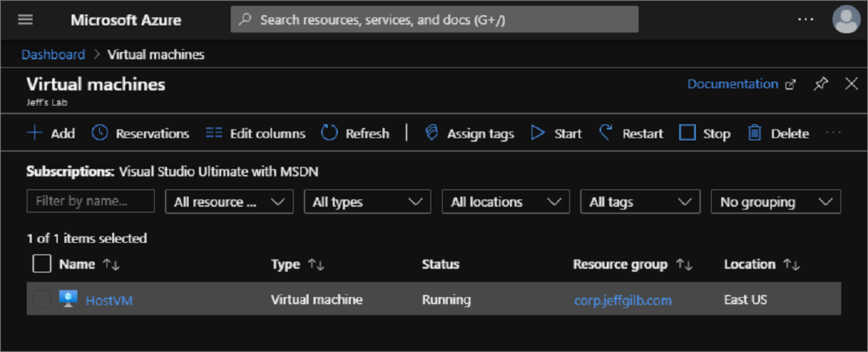Refresh the virtual machines list
Viewport: 868px width, 352px height.
coord(355,134)
